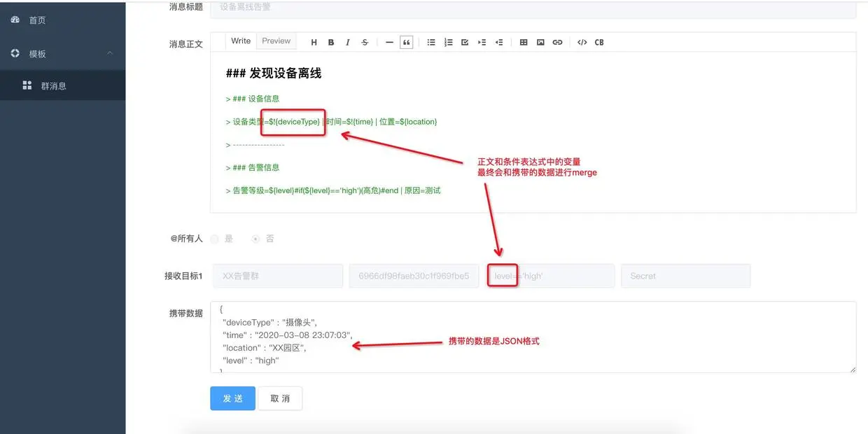Toggle blockquote formatting icon
868x434 pixels.
tap(406, 42)
